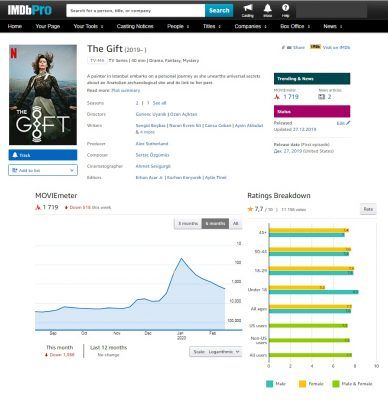Toggle the Male & Female legend swatch

[336, 384]
